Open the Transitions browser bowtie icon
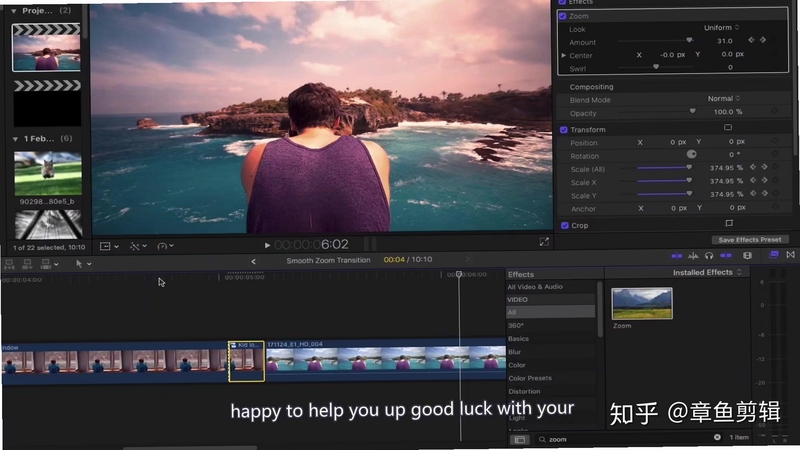This screenshot has width=800, height=450. click(x=790, y=255)
